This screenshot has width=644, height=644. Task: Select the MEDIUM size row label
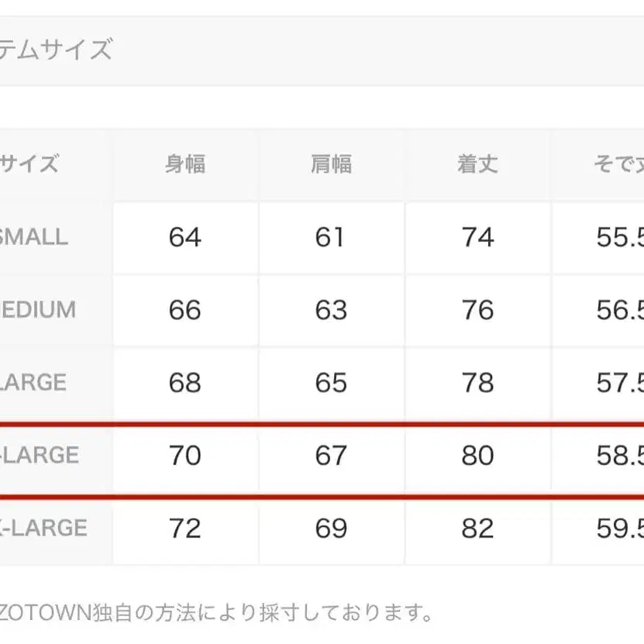click(37, 310)
